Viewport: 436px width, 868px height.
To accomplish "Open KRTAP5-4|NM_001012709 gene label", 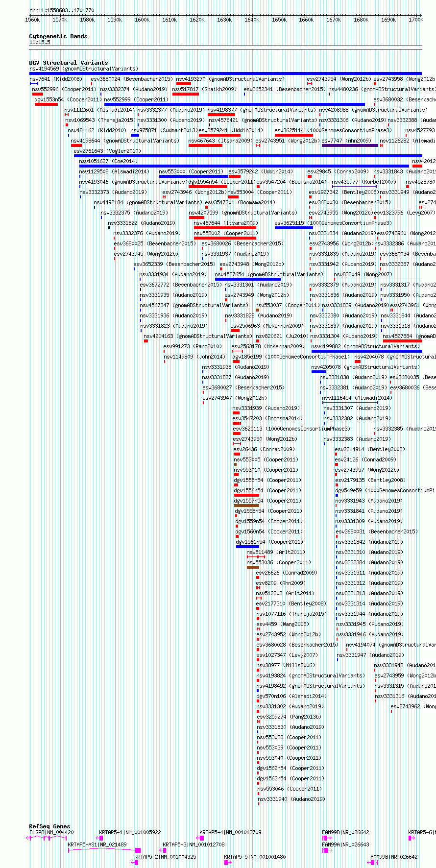I will 230,832.
